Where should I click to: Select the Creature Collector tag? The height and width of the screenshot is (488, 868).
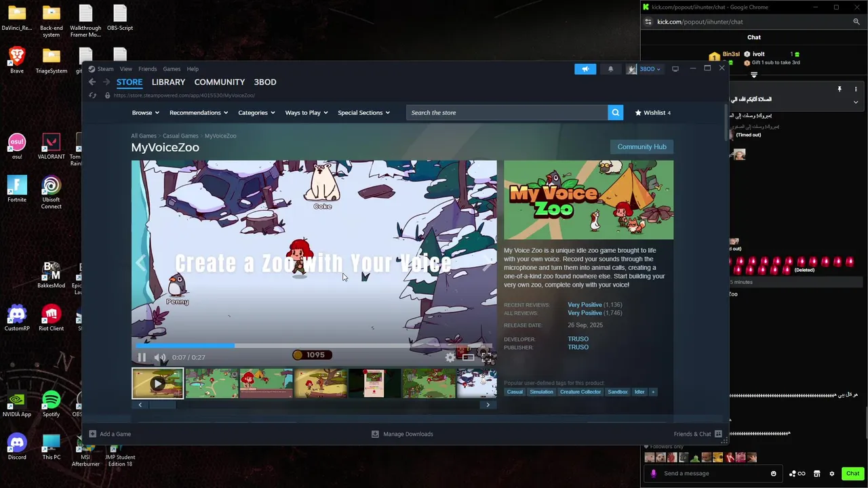(x=580, y=392)
